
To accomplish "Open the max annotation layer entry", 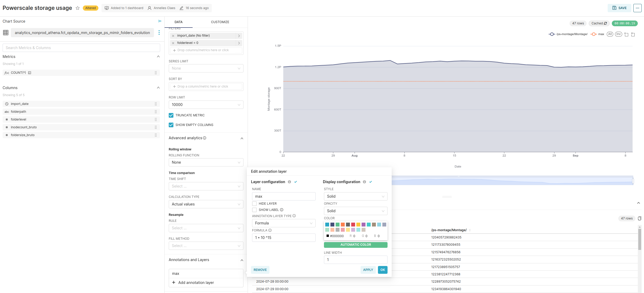I will pos(206,274).
